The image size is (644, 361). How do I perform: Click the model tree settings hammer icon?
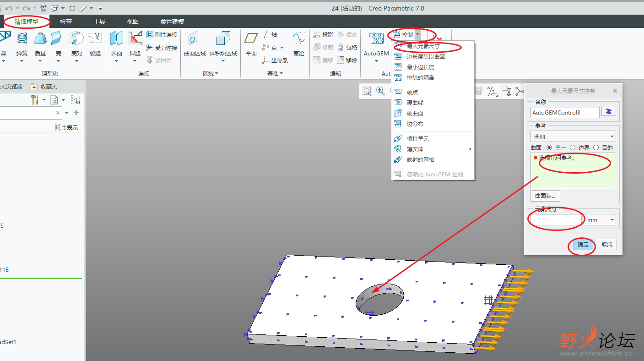click(34, 100)
